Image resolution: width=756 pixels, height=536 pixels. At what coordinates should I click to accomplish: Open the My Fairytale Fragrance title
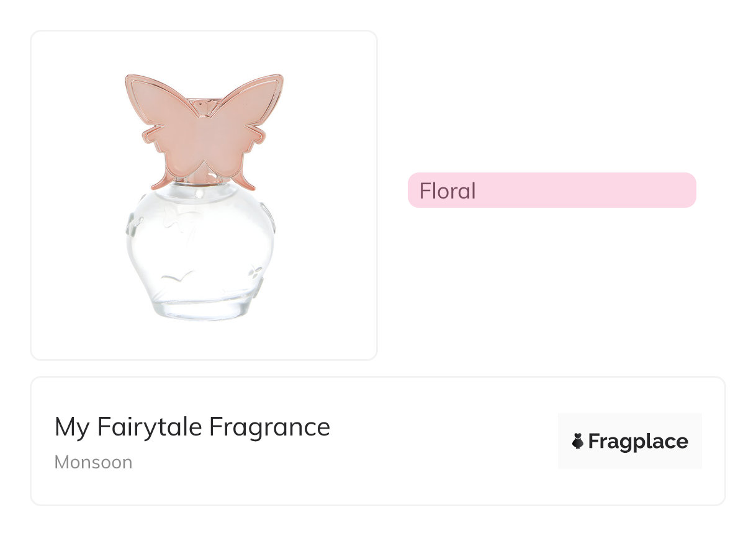click(x=192, y=427)
